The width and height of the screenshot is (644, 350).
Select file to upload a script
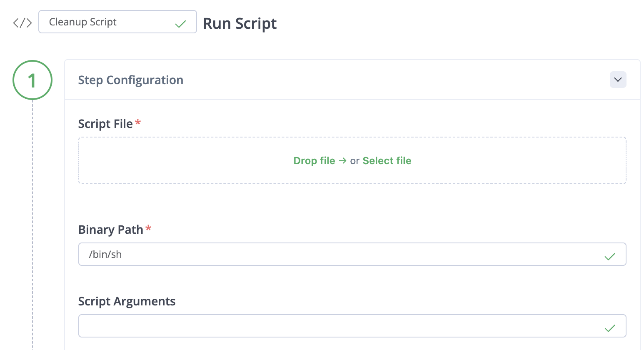387,161
